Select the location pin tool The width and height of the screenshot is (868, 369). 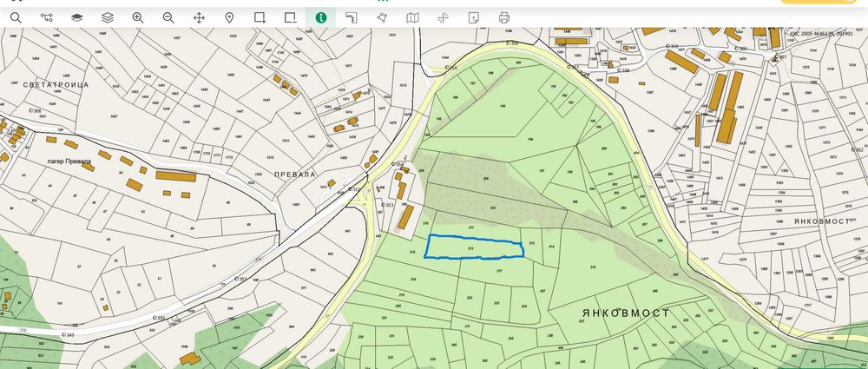(x=229, y=17)
